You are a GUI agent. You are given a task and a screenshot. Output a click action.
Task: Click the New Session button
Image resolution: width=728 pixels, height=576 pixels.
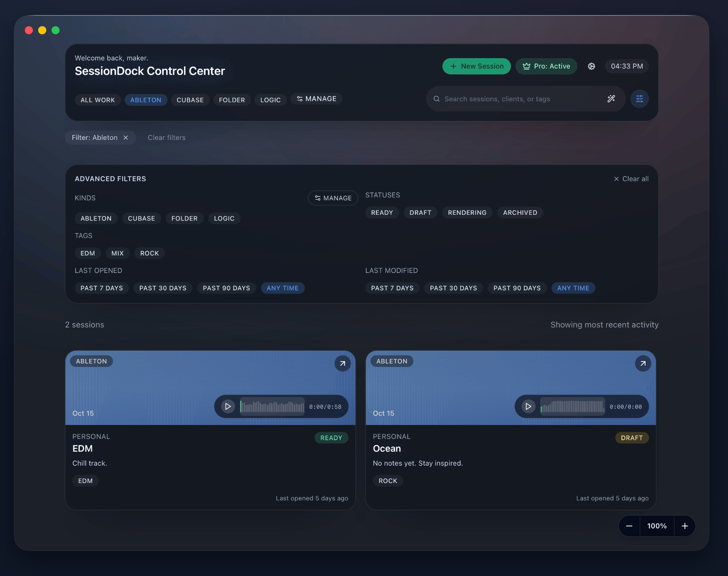[x=476, y=66]
